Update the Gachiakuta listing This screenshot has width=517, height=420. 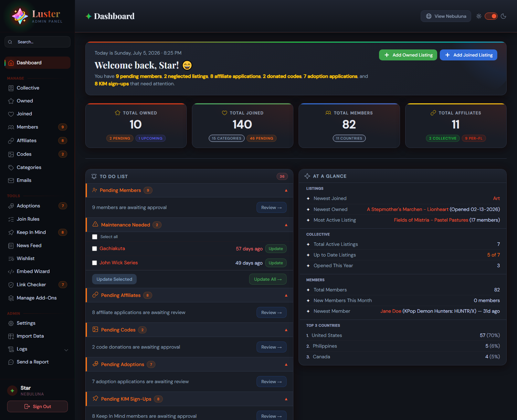tap(276, 249)
